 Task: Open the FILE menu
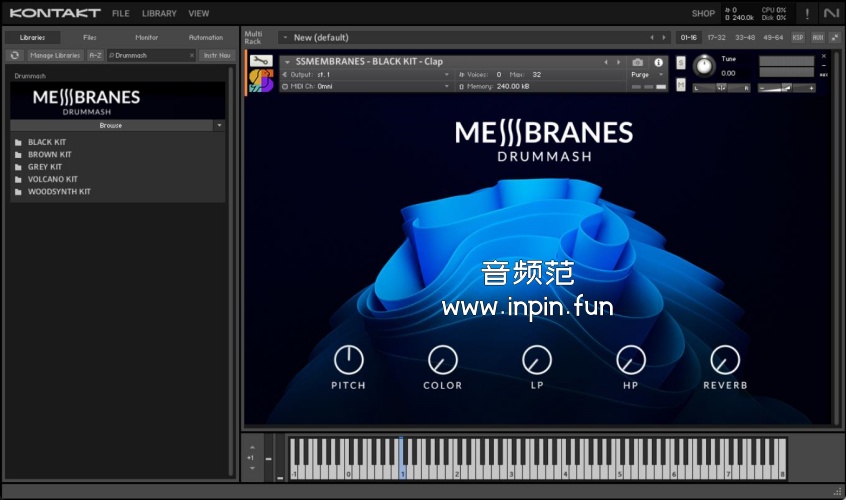pos(120,13)
